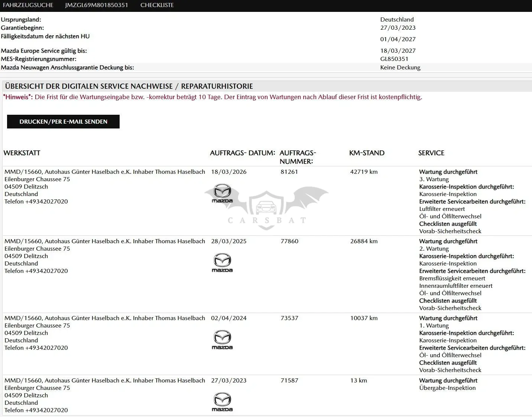Open the FAHRZEUGSUCHE tab
Screen dimensions: 532x417
click(28, 5)
